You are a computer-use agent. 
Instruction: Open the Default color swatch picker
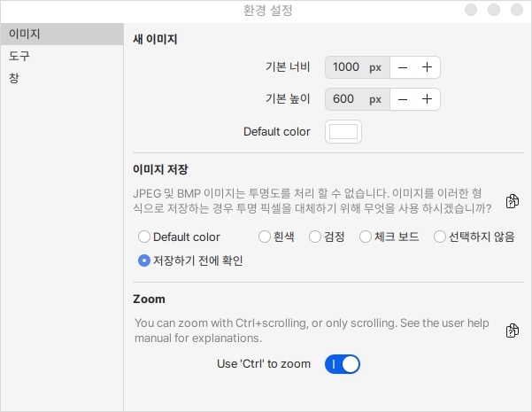(343, 132)
